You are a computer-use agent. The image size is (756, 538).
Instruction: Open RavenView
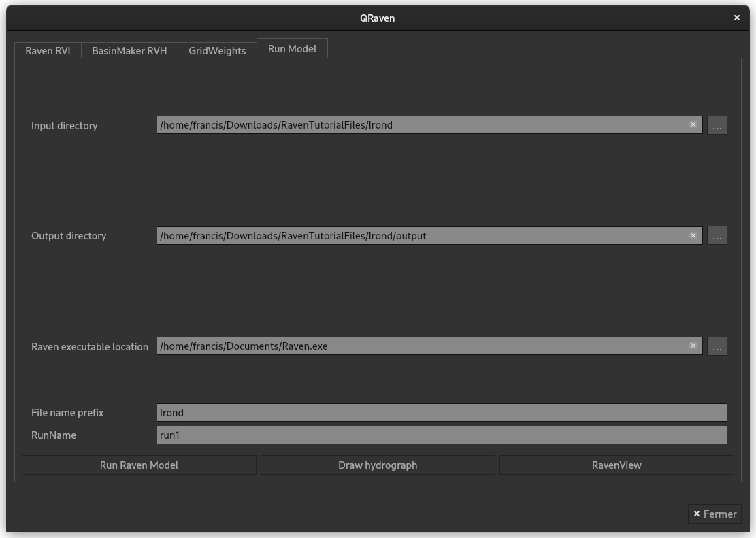pos(617,465)
